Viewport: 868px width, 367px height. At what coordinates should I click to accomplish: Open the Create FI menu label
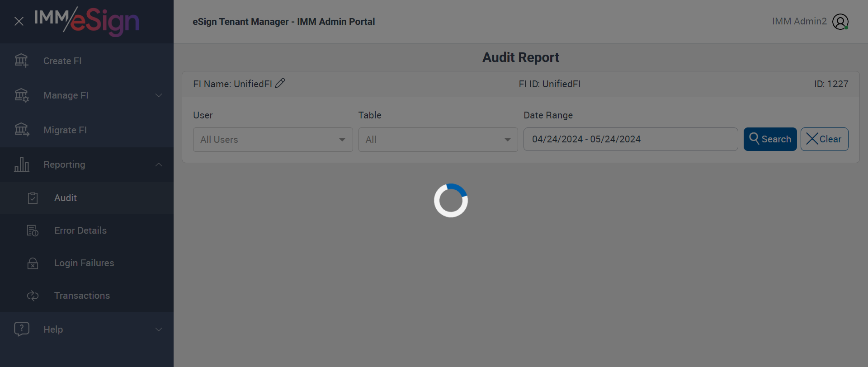(62, 61)
